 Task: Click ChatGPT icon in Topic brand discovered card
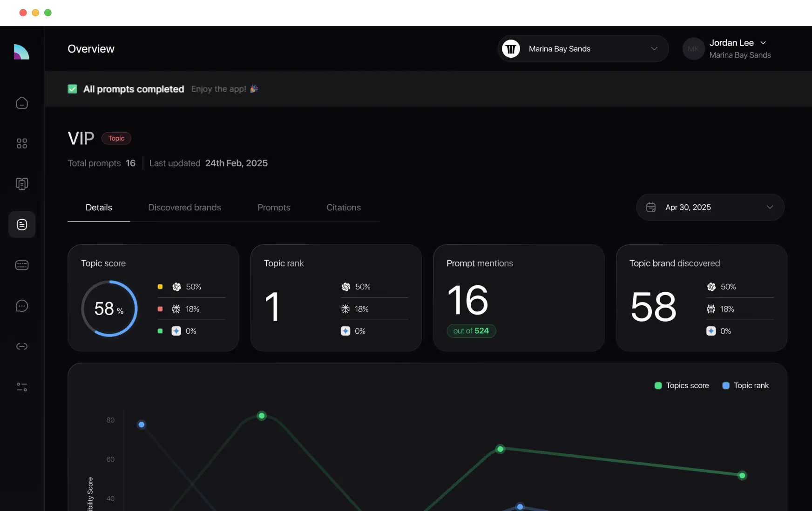coord(711,287)
